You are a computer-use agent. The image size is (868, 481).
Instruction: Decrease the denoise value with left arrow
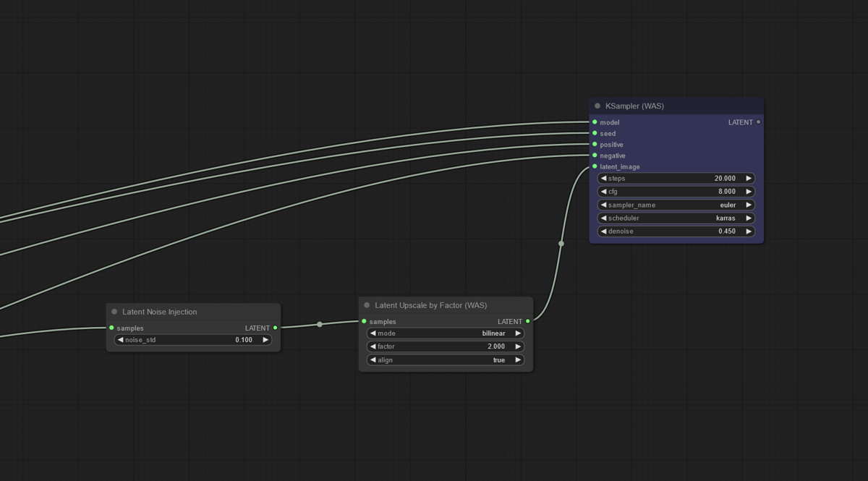click(x=605, y=231)
